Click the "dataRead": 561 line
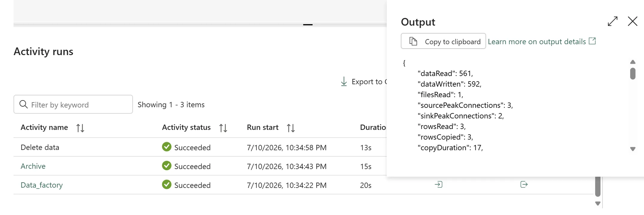Viewport: 644px width, 215px height. (445, 73)
